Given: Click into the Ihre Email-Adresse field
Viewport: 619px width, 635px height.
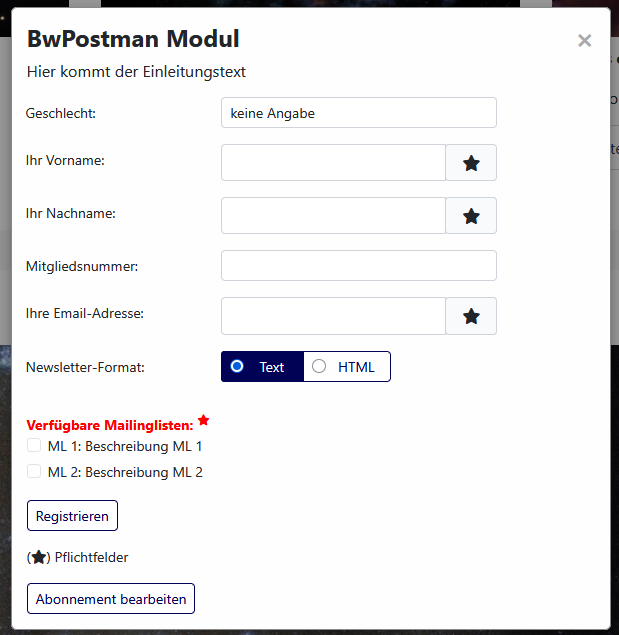Looking at the screenshot, I should pyautogui.click(x=333, y=316).
